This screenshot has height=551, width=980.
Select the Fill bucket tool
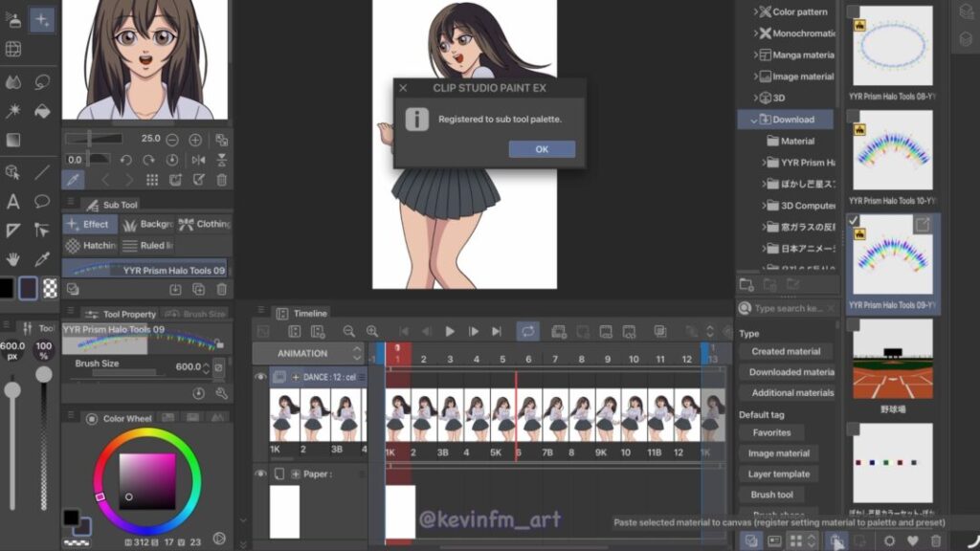click(42, 111)
